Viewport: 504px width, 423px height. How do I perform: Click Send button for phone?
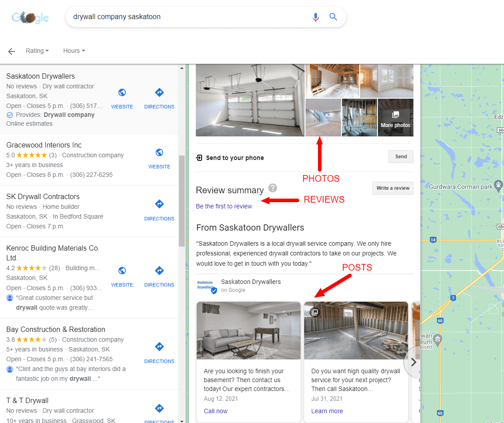point(401,157)
